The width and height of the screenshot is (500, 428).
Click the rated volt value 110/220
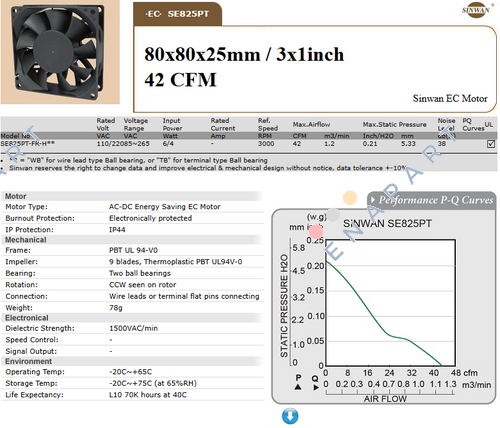(110, 144)
